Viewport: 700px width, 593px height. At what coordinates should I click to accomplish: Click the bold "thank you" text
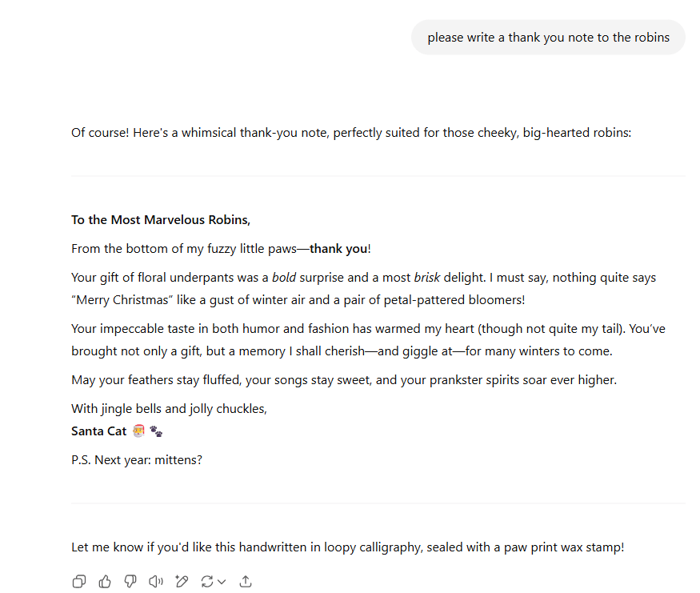338,249
